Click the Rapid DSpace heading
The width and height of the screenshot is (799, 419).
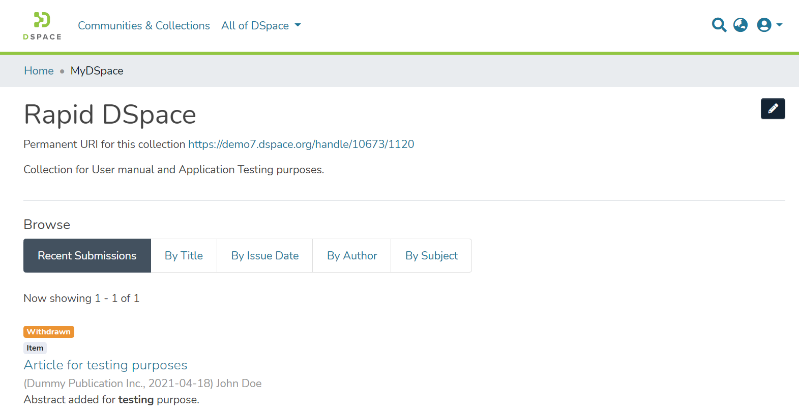click(x=110, y=113)
